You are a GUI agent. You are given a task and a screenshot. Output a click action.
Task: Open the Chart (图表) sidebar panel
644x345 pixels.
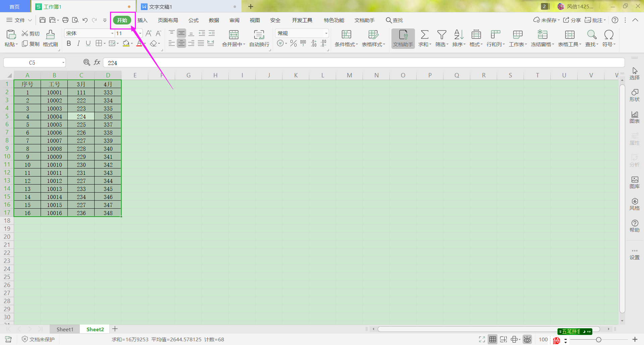coord(634,117)
